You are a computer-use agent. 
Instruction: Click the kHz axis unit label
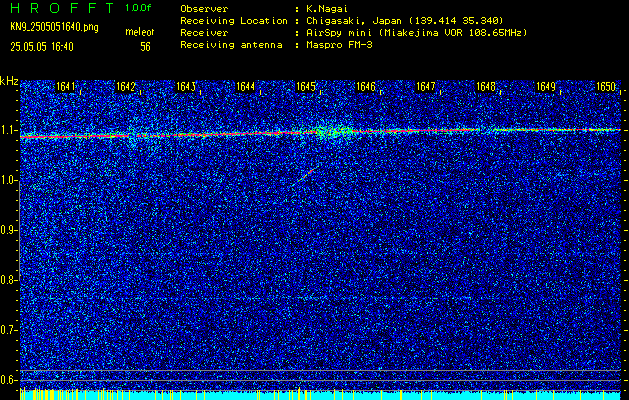[x=9, y=81]
